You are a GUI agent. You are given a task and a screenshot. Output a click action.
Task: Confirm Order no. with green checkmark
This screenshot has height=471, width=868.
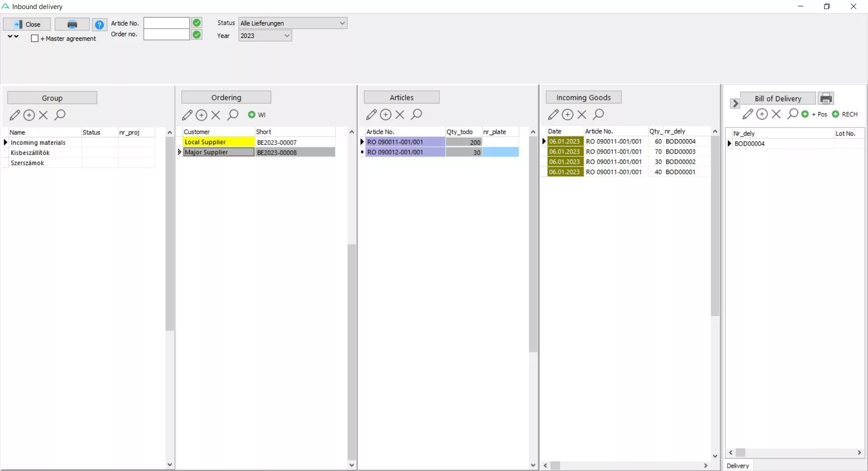197,35
